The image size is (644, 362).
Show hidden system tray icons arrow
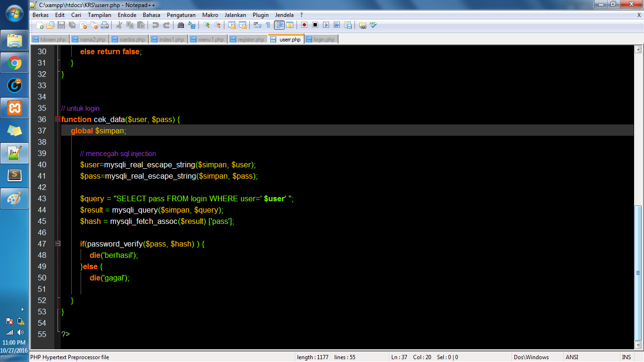(23, 310)
